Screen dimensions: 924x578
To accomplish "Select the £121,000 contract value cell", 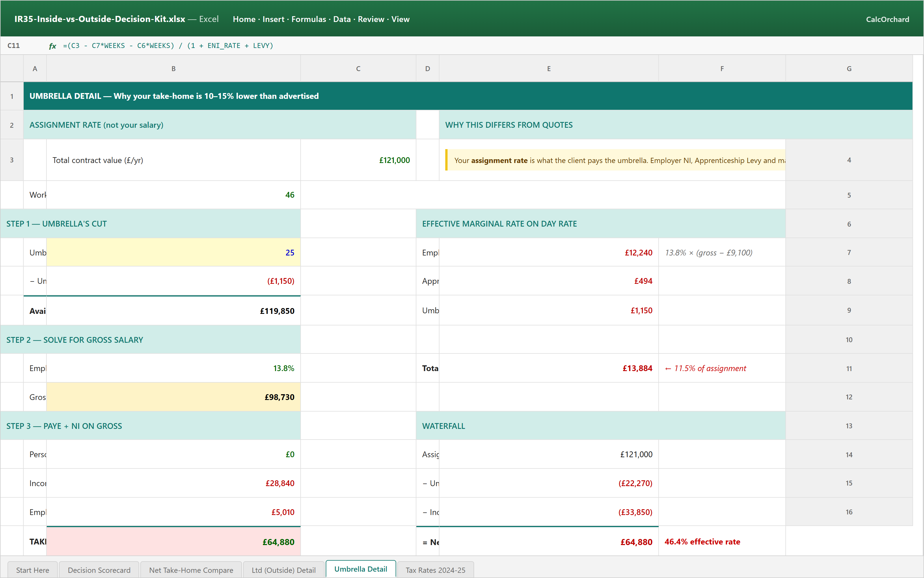I will (x=358, y=160).
